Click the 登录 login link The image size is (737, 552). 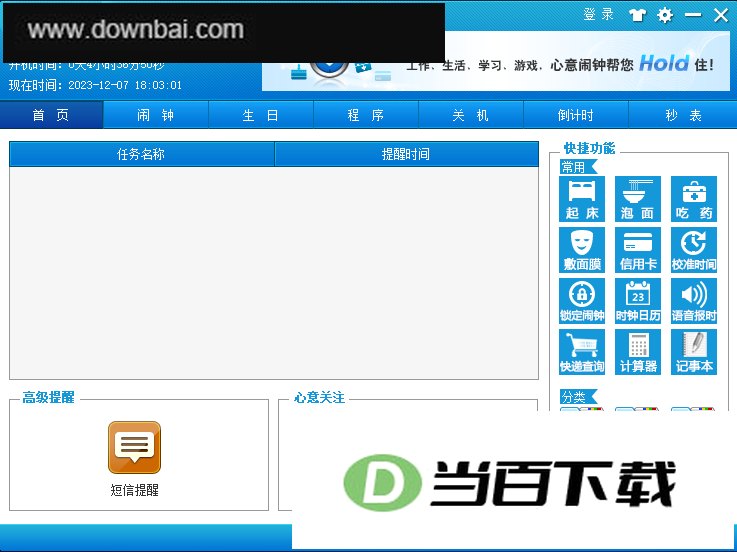(598, 15)
